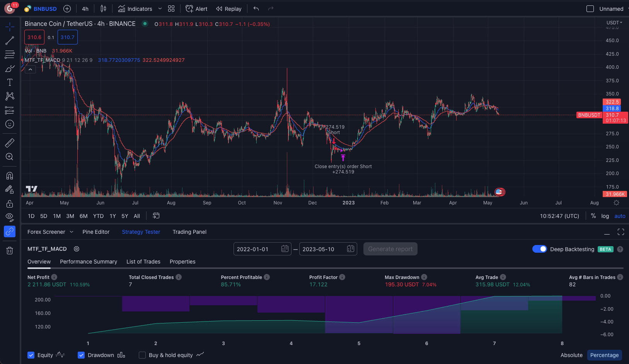Set chart range to YTD
Image resolution: width=629 pixels, height=364 pixels.
[x=98, y=216]
